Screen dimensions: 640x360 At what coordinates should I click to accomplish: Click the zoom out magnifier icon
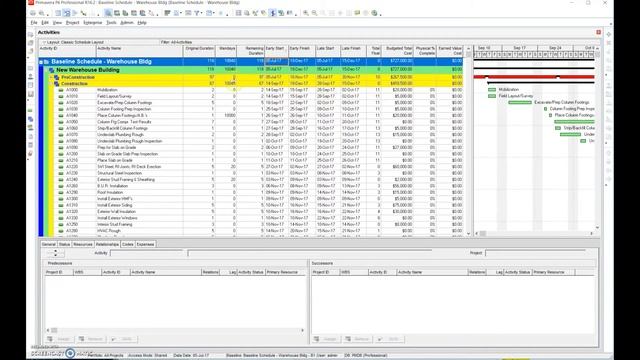pyautogui.click(x=314, y=13)
